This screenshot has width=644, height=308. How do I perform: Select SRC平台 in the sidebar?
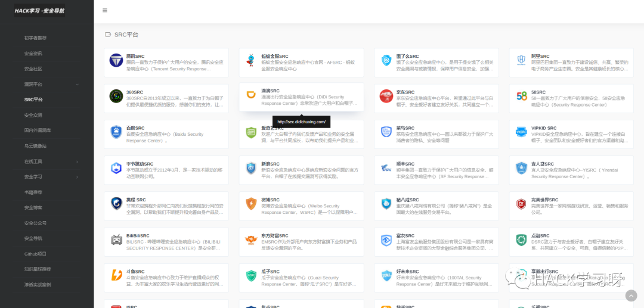(33, 99)
